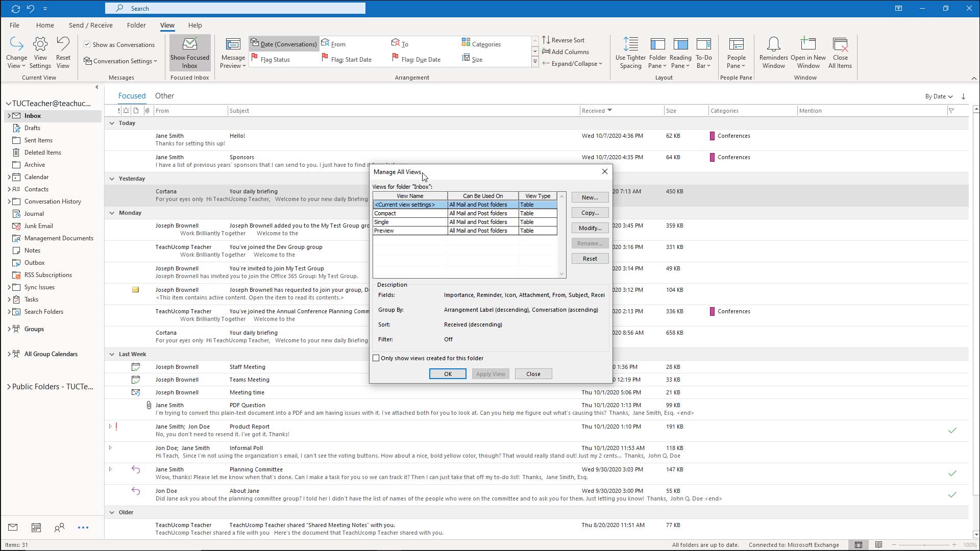Image resolution: width=980 pixels, height=551 pixels.
Task: Uncheck Show as Conversations checkbox
Action: pyautogui.click(x=87, y=44)
